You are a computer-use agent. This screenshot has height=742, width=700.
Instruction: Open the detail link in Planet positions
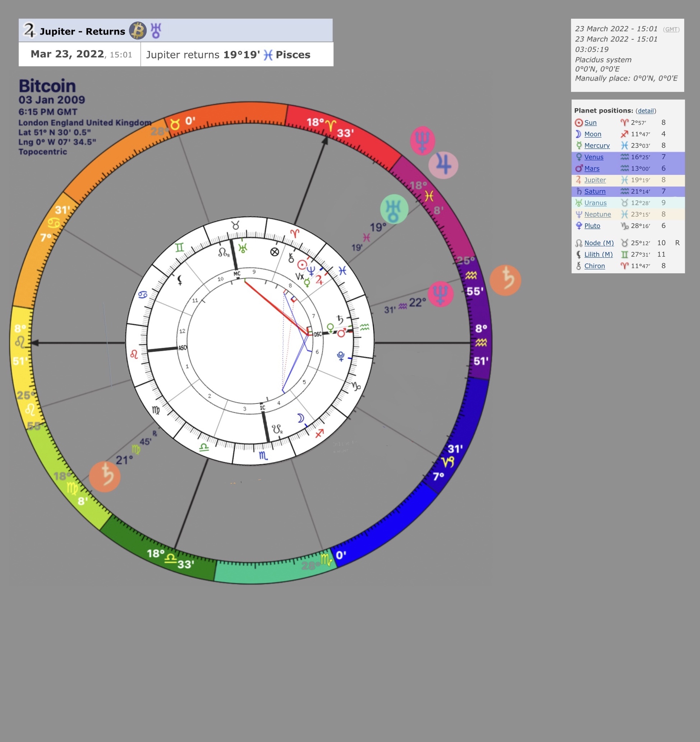click(646, 111)
